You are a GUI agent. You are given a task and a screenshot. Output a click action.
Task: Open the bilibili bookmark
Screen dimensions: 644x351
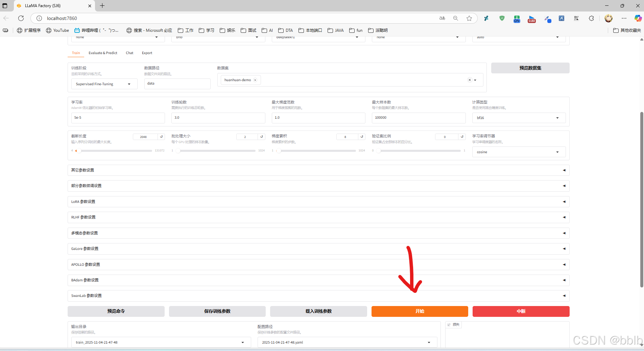96,30
